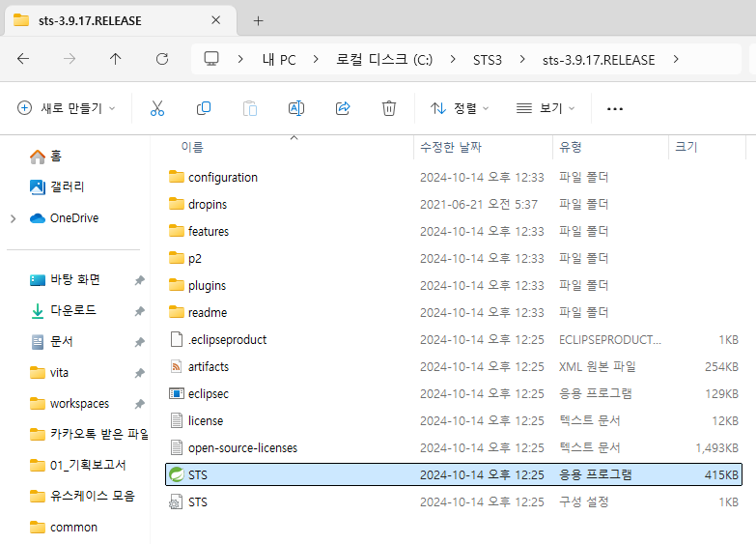
Task: Expand chevron after 내 PC breadcrumb
Action: coord(316,59)
